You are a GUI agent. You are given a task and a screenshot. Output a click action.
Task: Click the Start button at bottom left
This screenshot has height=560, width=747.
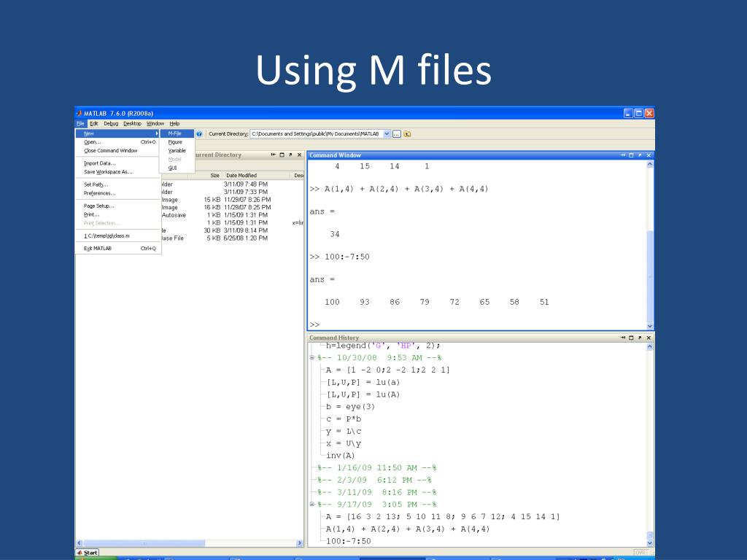tap(88, 553)
